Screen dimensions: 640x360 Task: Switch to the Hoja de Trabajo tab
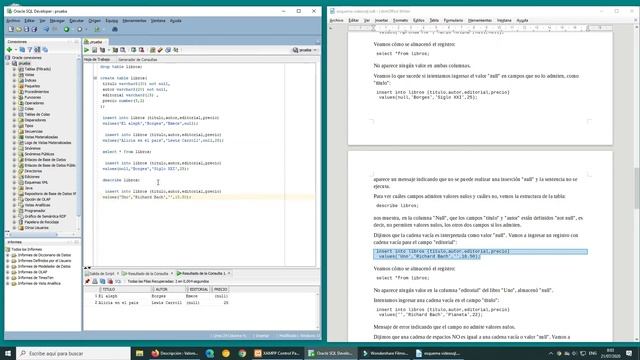97,60
